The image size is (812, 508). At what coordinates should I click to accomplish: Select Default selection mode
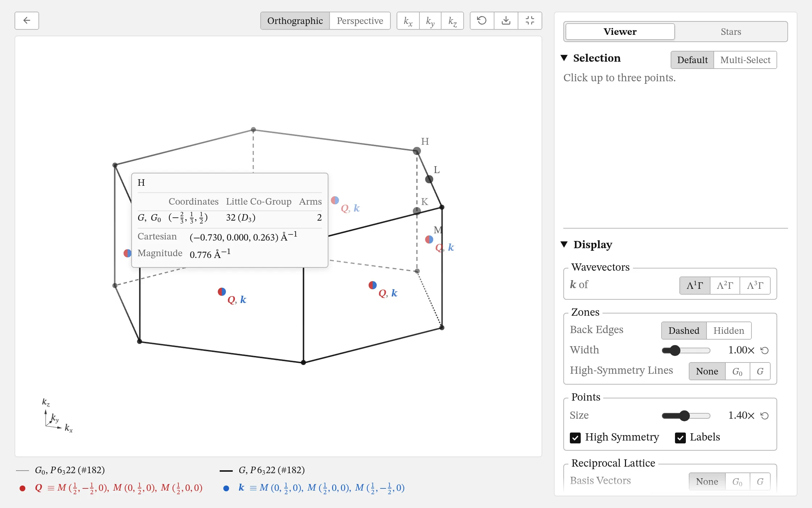pyautogui.click(x=692, y=60)
